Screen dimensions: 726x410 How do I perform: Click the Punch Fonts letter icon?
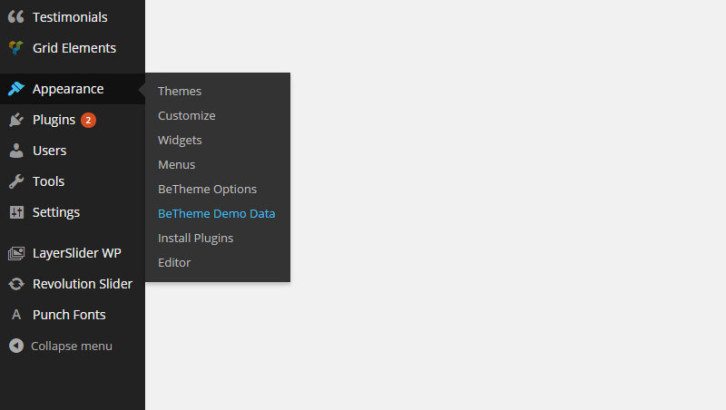click(x=16, y=315)
